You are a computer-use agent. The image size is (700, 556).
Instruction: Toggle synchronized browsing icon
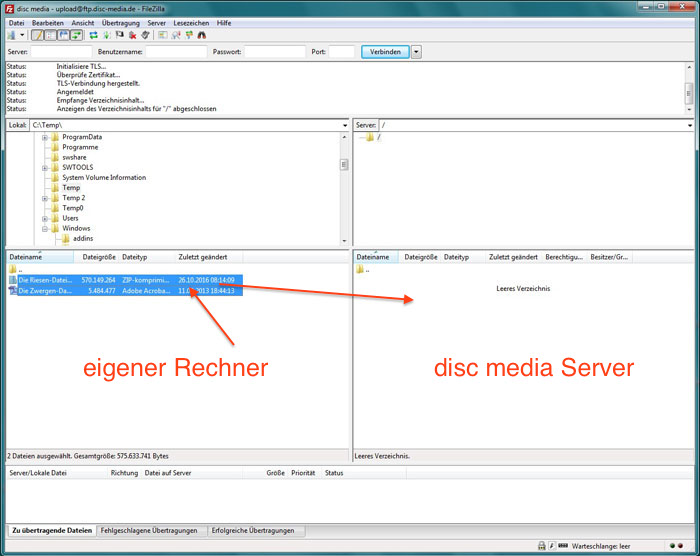[189, 35]
